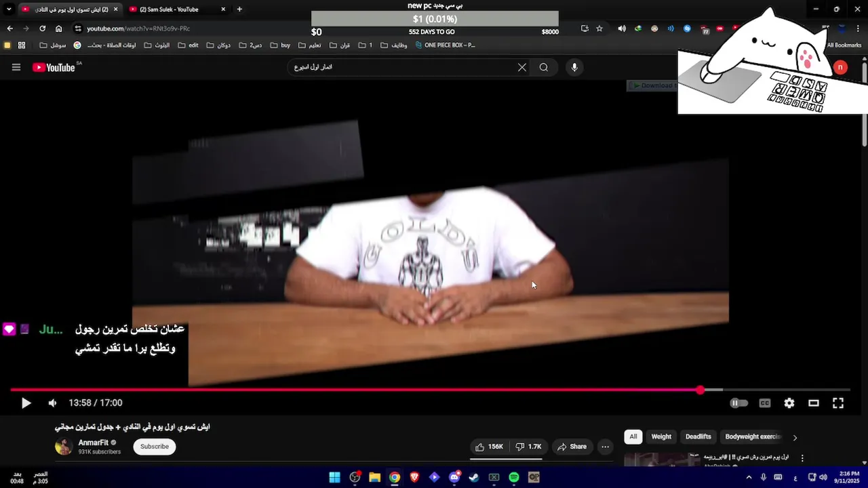Viewport: 868px width, 488px height.
Task: Open bookmarks folder named 1
Action: [365, 45]
